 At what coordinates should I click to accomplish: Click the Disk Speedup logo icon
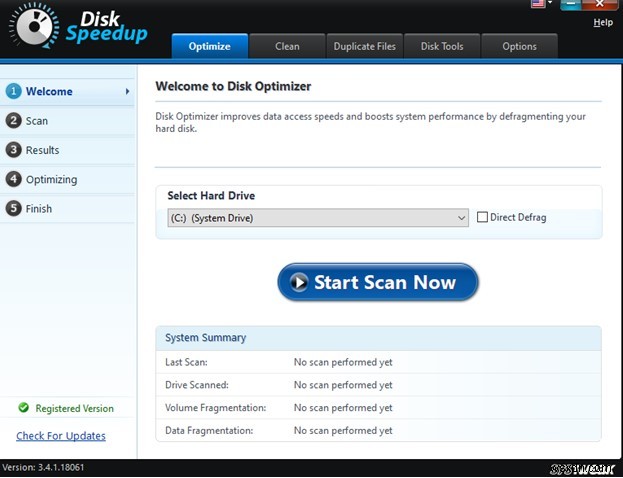click(34, 26)
